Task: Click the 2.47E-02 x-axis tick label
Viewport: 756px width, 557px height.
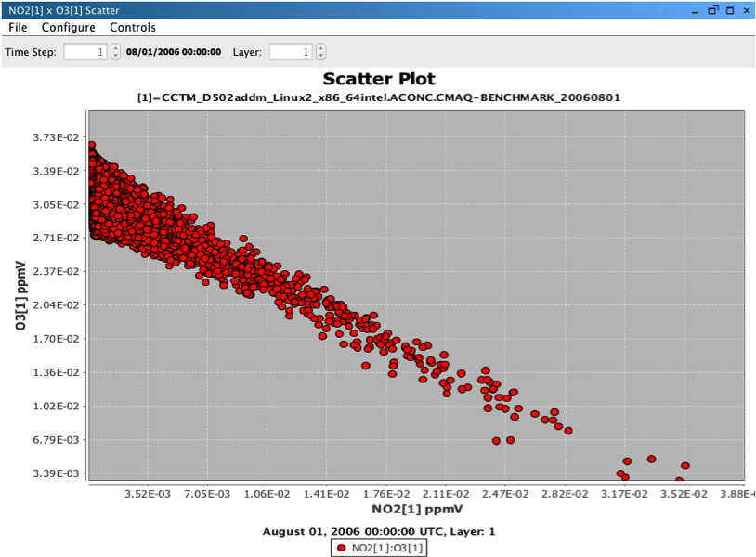Action: (x=505, y=494)
